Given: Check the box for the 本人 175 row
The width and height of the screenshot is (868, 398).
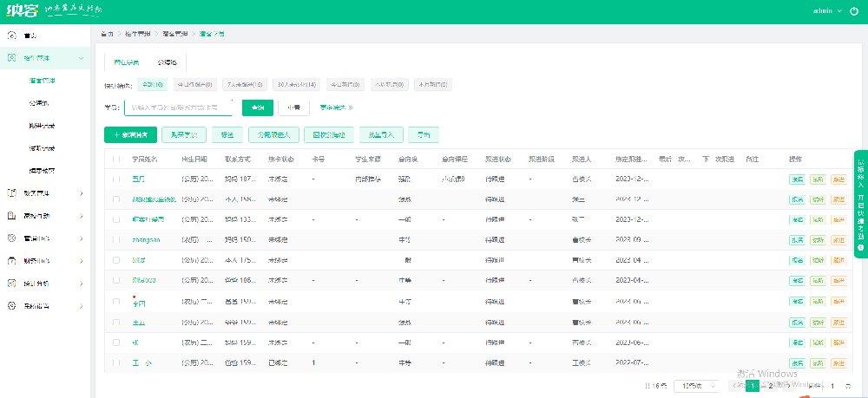Looking at the screenshot, I should [x=116, y=260].
